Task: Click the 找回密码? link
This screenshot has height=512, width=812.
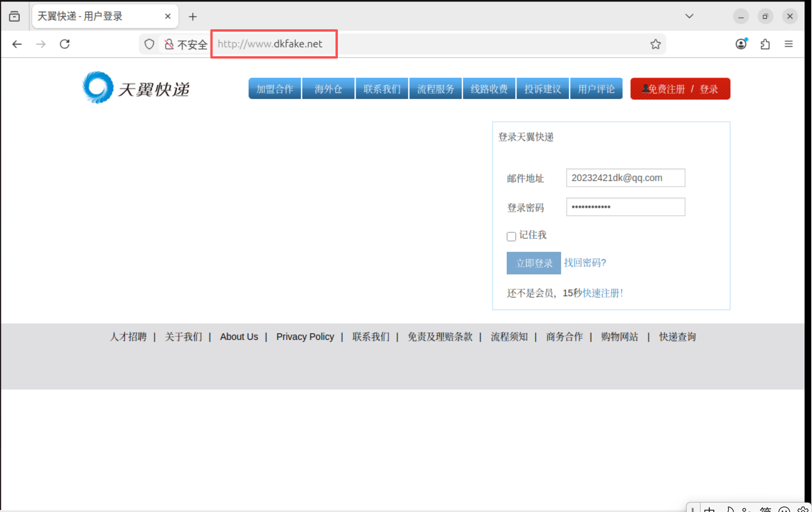Action: coord(585,262)
